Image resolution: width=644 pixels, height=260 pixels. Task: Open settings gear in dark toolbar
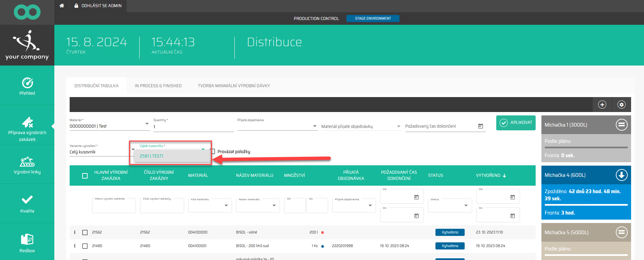click(x=622, y=105)
